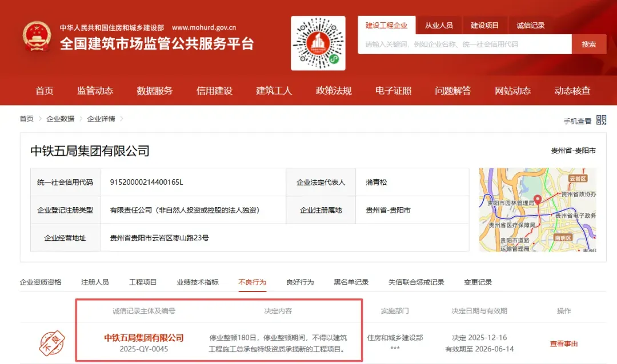Focus the keyword search input field
This screenshot has width=617, height=364.
tap(464, 44)
